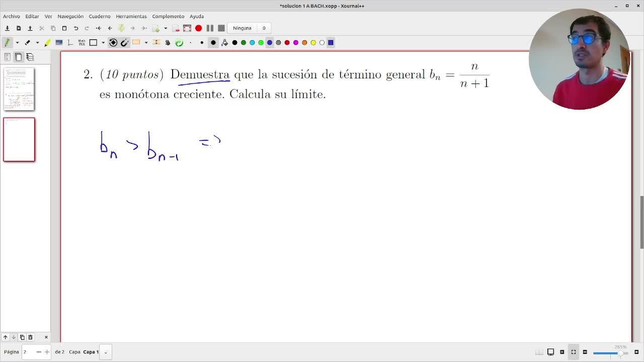The height and width of the screenshot is (362, 644).
Task: Choose the yellow Highlighter tool
Action: 47,43
